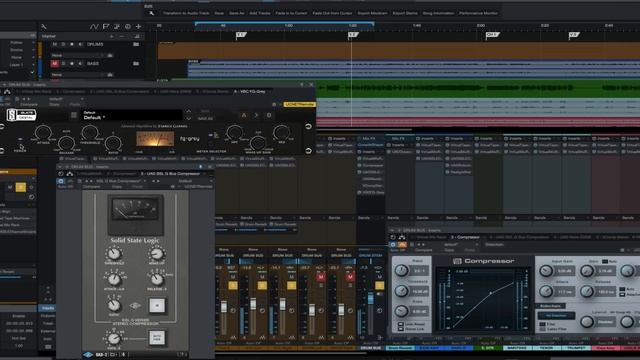This screenshot has height=360, width=640.
Task: Open the DRUMS track folder icon
Action: 136,44
